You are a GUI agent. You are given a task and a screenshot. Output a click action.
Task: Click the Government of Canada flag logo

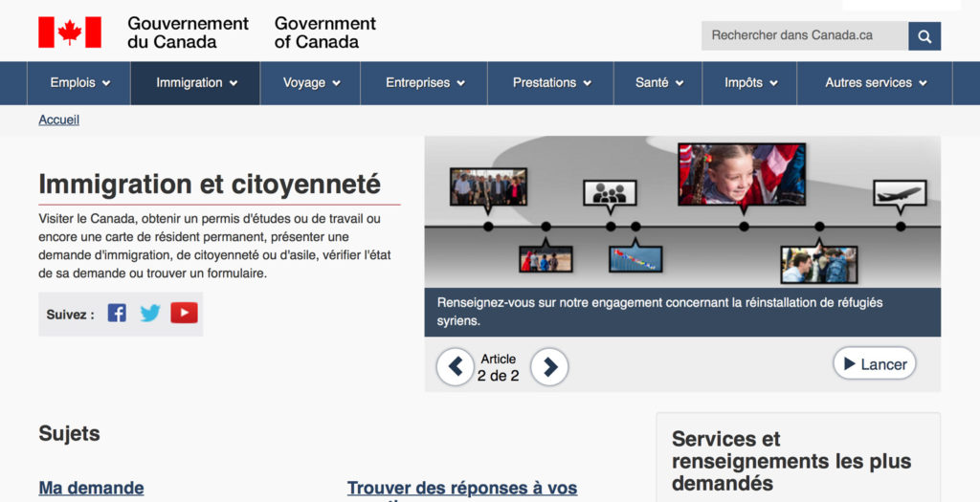pos(70,32)
